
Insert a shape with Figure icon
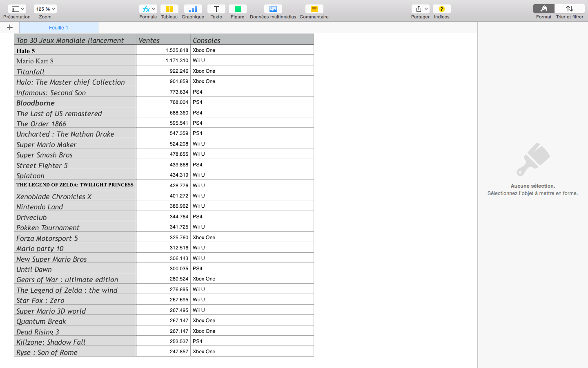[237, 9]
